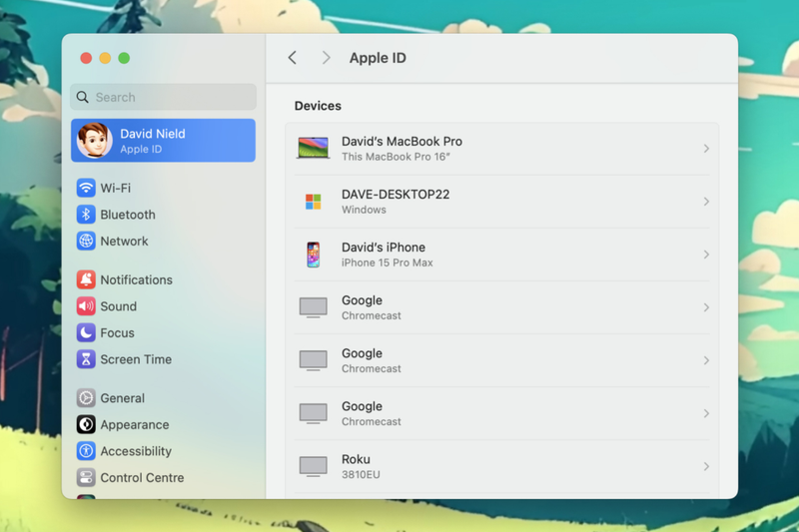Screen dimensions: 799x532
Task: Open the Roku 3810EU device row
Action: point(501,466)
